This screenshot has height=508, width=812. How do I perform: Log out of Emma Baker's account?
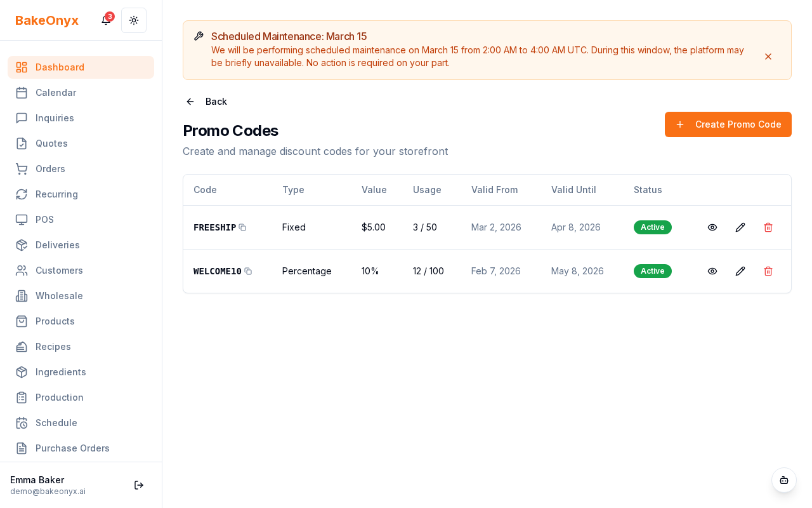coord(139,485)
